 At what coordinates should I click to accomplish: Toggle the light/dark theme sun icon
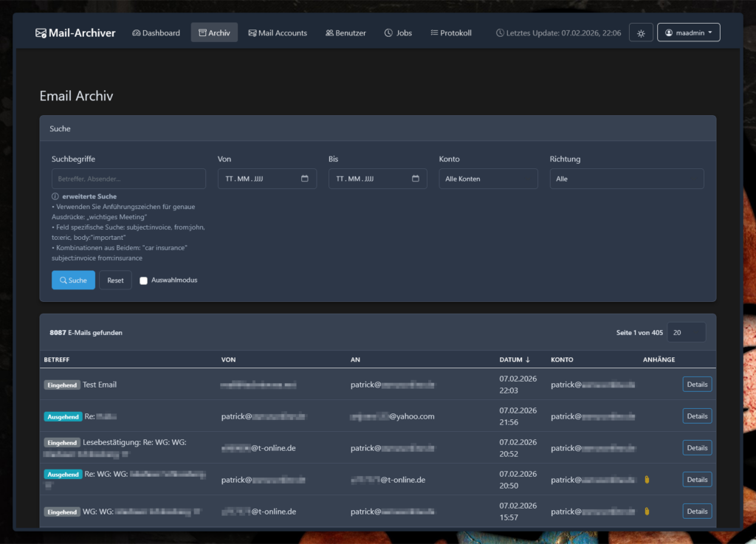click(x=641, y=33)
